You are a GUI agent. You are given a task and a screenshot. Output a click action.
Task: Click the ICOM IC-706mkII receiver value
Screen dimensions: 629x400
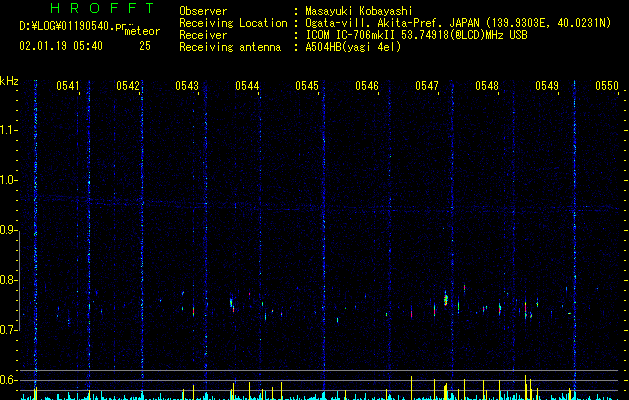click(x=416, y=35)
